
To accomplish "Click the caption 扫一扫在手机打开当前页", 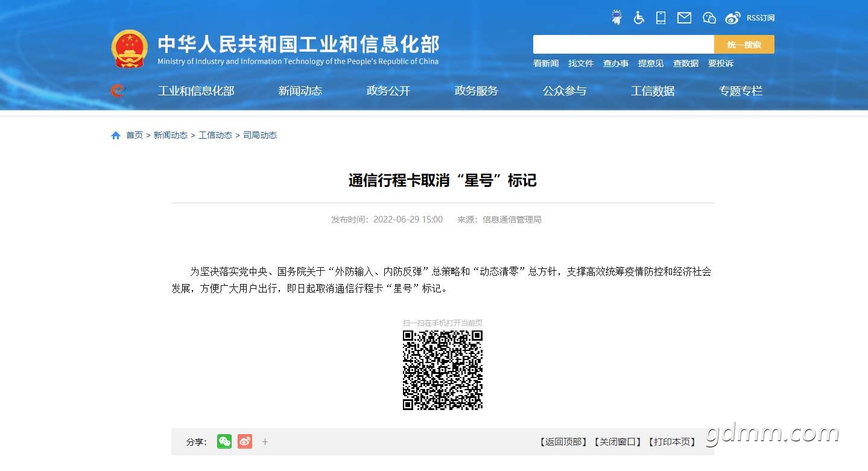I will (x=443, y=323).
